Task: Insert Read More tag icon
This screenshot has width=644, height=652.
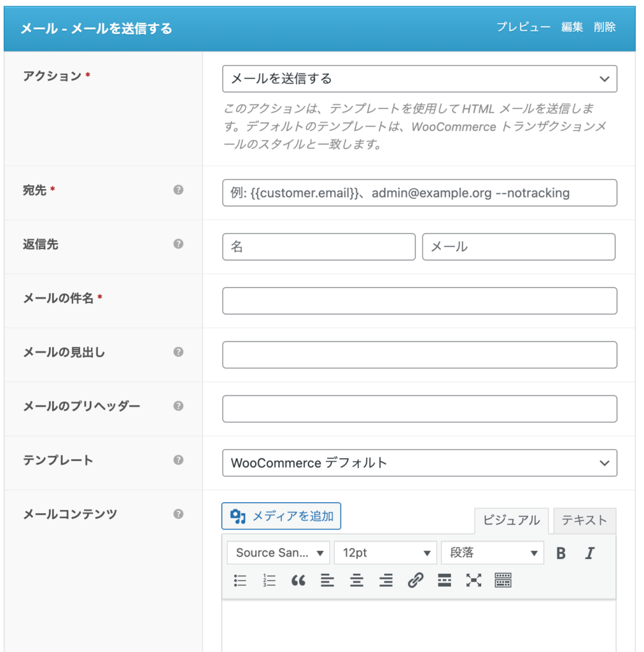Action: 444,581
